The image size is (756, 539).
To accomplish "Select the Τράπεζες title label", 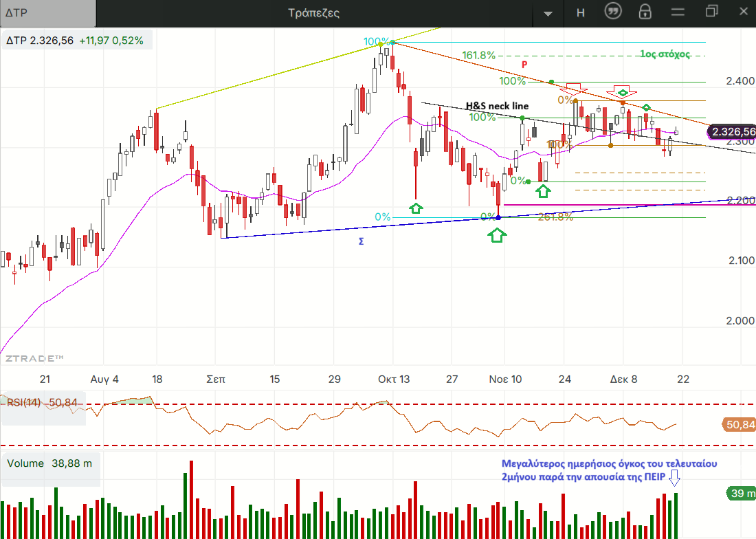I will pyautogui.click(x=313, y=13).
